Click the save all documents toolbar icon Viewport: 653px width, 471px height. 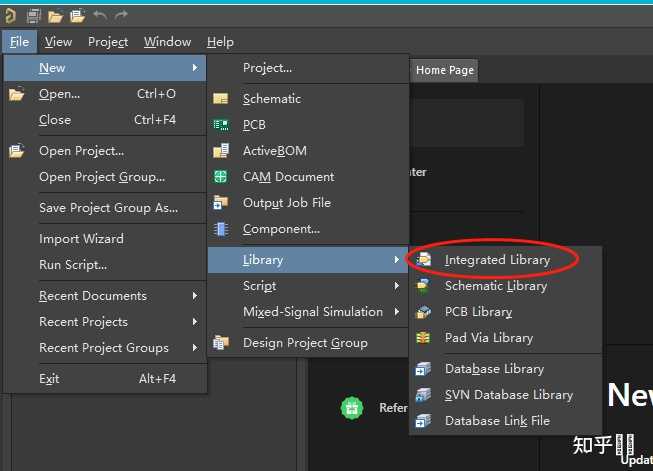click(x=33, y=16)
